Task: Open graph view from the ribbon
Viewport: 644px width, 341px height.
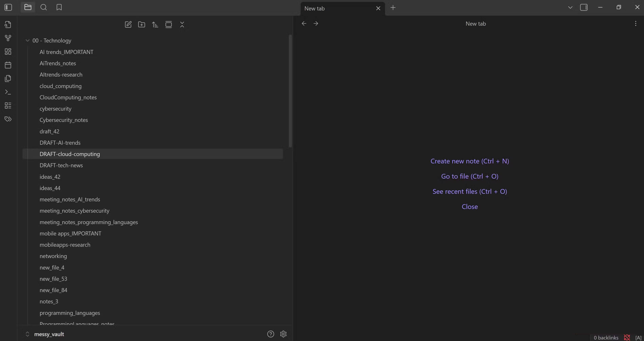Action: click(8, 38)
